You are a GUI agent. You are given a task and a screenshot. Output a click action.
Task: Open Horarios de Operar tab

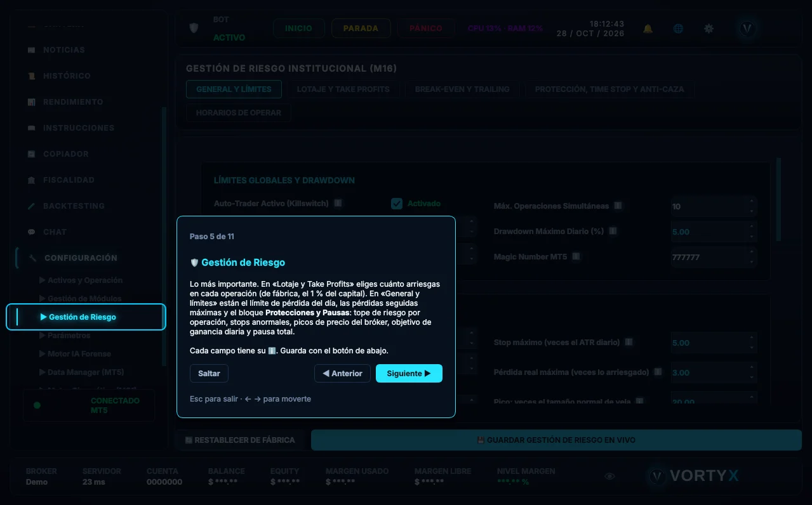click(239, 113)
